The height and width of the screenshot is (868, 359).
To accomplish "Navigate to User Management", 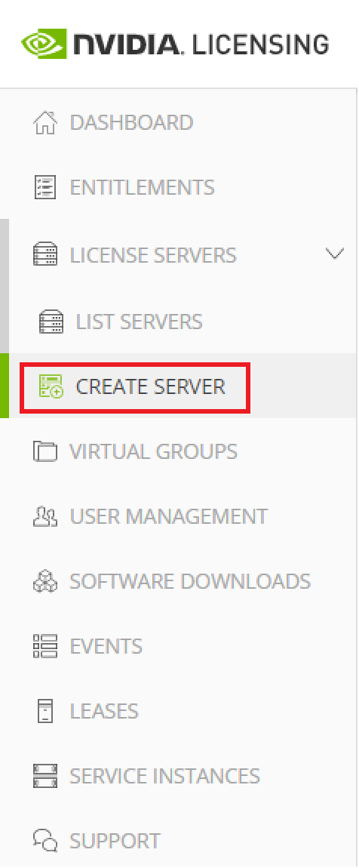I will (x=169, y=516).
